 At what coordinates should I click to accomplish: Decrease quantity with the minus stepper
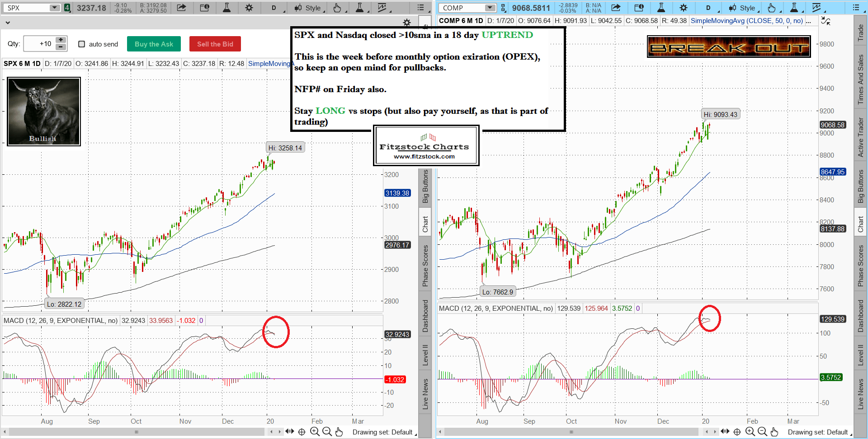(x=61, y=47)
